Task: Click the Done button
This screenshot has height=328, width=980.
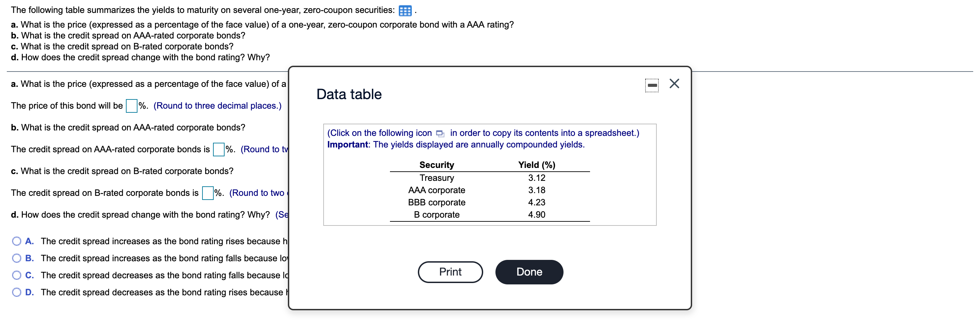Action: click(x=529, y=271)
